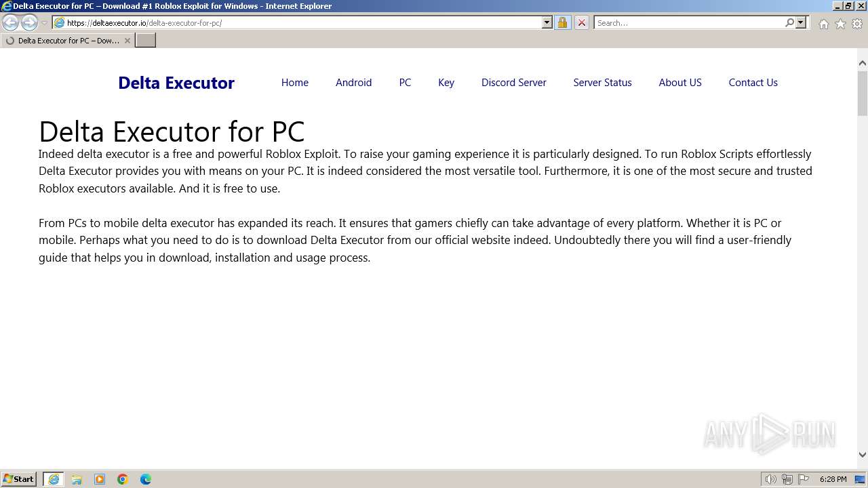Stop loading with the red X

tap(582, 23)
